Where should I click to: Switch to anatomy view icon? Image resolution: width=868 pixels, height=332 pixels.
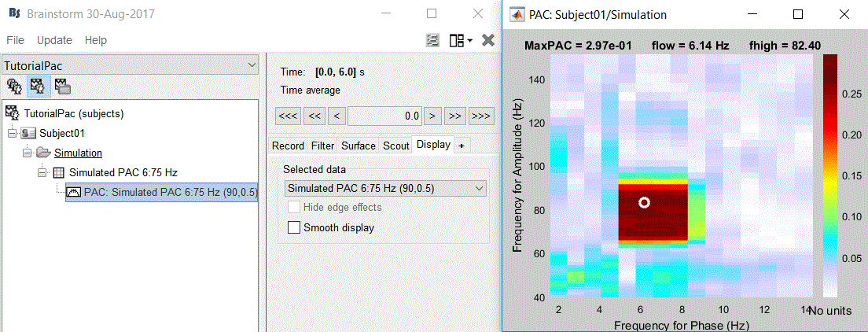(14, 87)
